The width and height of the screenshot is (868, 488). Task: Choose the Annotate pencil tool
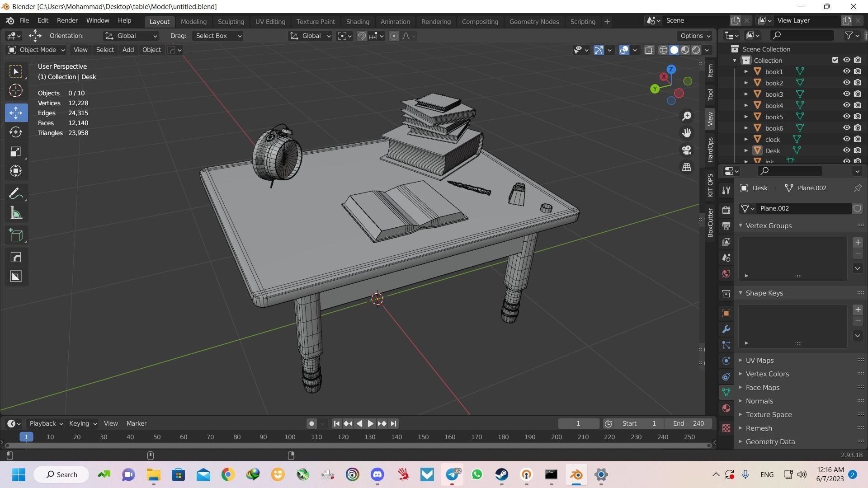16,194
